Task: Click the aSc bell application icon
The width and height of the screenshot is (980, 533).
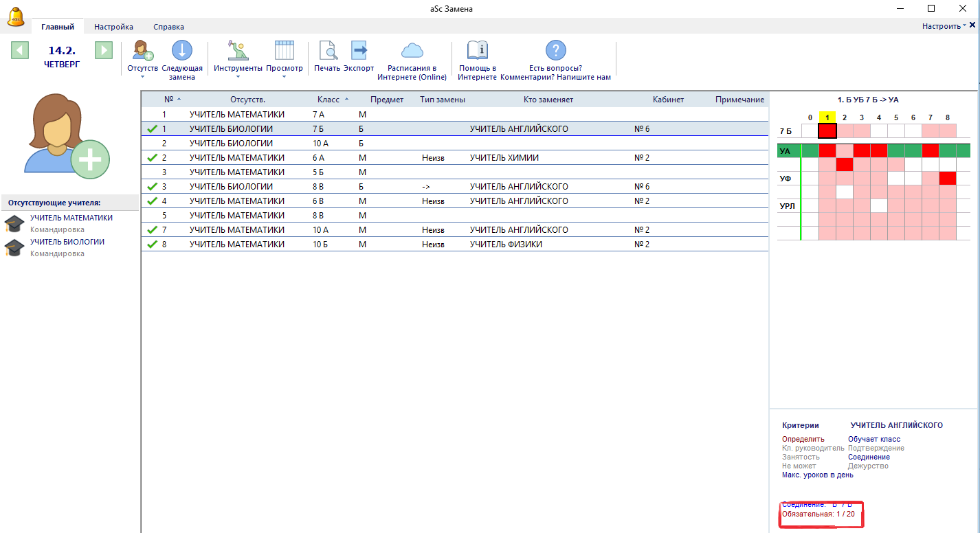Action: click(15, 16)
